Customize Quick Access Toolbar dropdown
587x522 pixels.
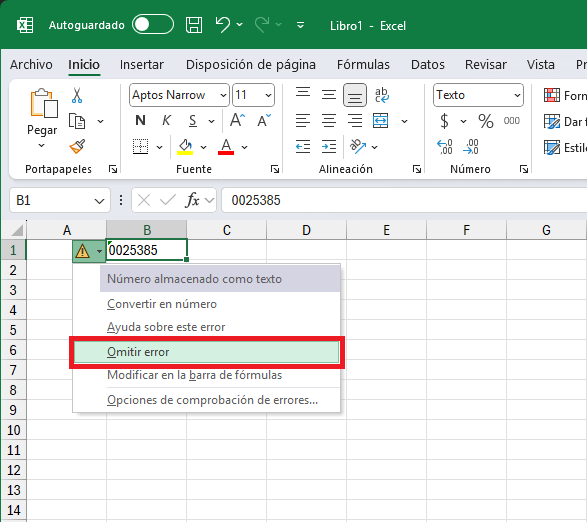click(x=300, y=25)
